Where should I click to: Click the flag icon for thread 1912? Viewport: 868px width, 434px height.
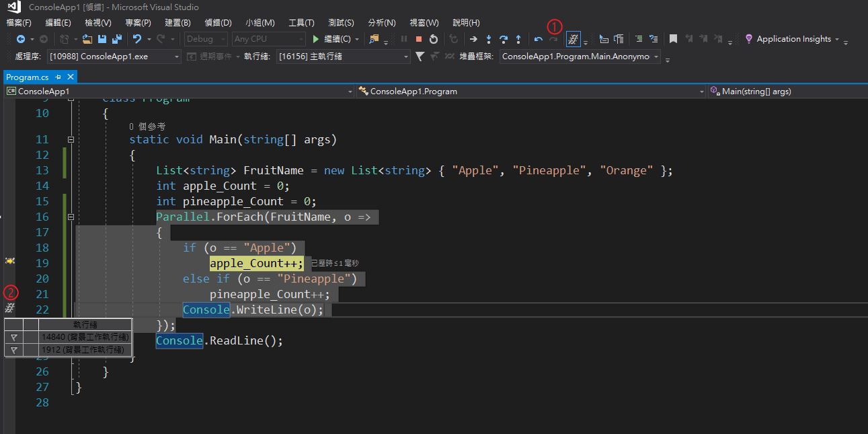(13, 350)
